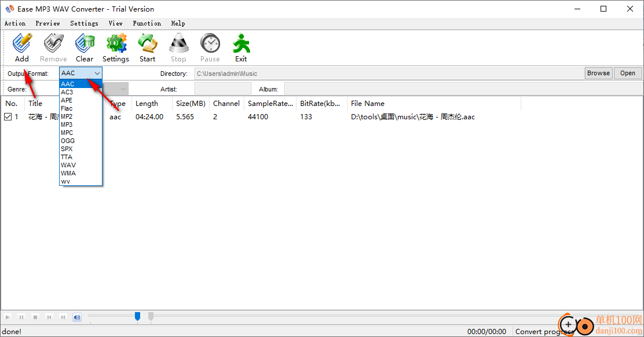Select SPX in the format list
Screen dimensions: 644x337
[80, 149]
